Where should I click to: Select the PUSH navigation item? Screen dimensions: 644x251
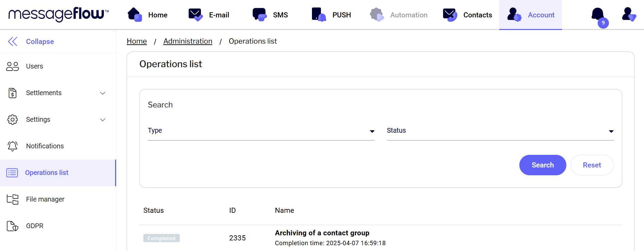(331, 15)
